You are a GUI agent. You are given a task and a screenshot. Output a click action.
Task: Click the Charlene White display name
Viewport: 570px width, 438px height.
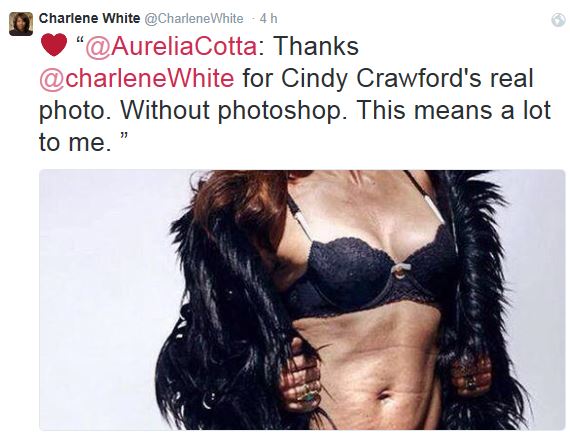pos(89,18)
